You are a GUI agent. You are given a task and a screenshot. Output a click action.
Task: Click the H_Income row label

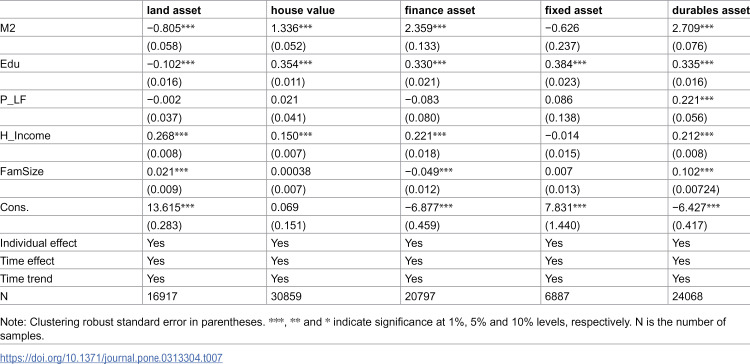click(25, 136)
